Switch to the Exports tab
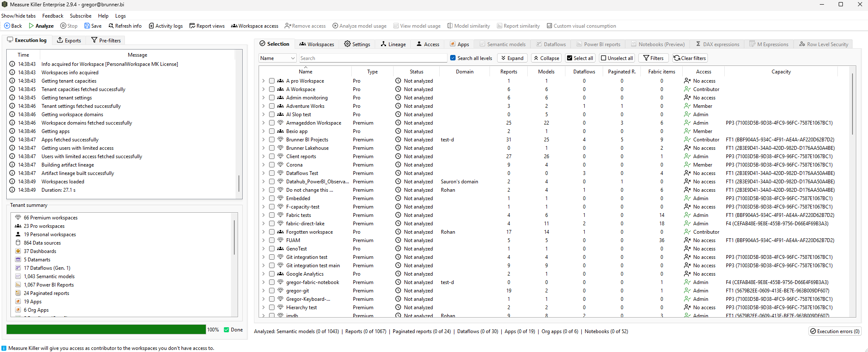Screen dimensions: 868x352 (69, 40)
